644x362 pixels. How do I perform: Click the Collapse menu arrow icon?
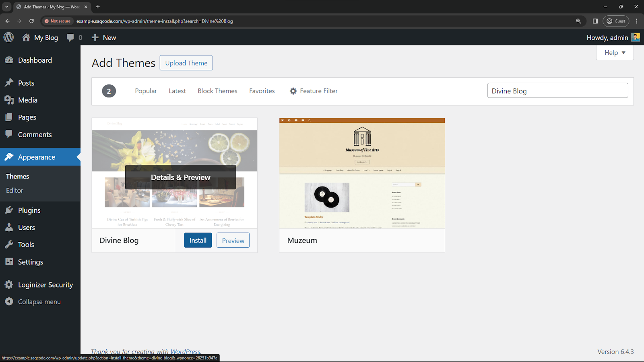coord(9,301)
